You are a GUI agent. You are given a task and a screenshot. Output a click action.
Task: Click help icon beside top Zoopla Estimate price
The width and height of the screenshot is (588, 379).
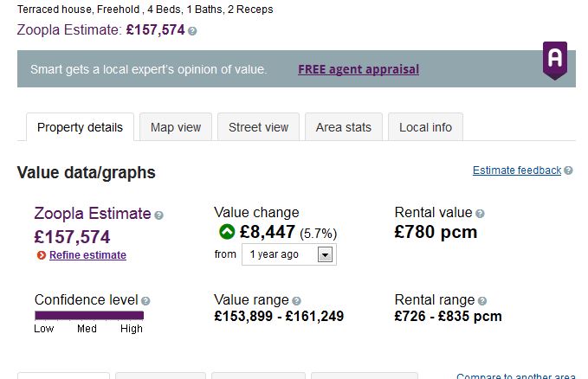[192, 31]
